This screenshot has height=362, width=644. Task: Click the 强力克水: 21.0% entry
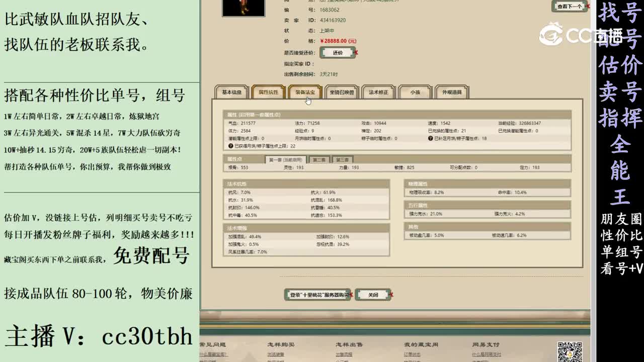tap(425, 214)
